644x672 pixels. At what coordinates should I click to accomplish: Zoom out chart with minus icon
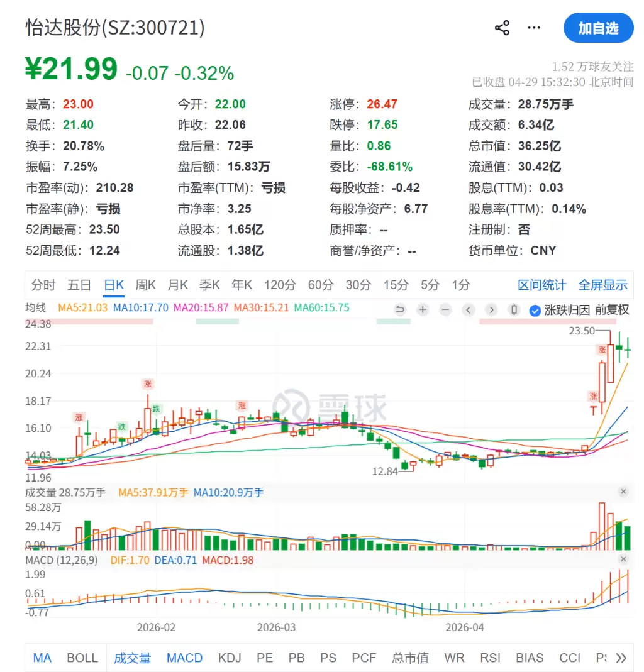click(445, 309)
